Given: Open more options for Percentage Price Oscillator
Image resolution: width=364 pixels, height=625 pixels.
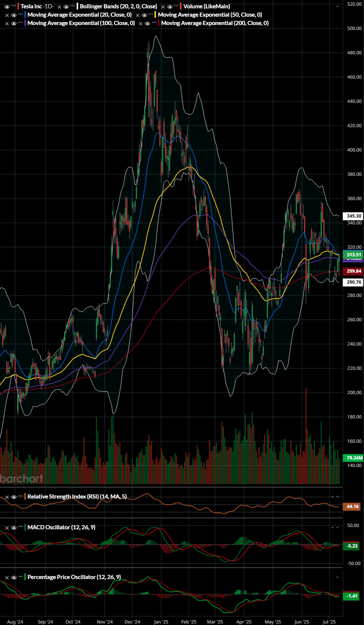Looking at the screenshot, I should coord(20,577).
